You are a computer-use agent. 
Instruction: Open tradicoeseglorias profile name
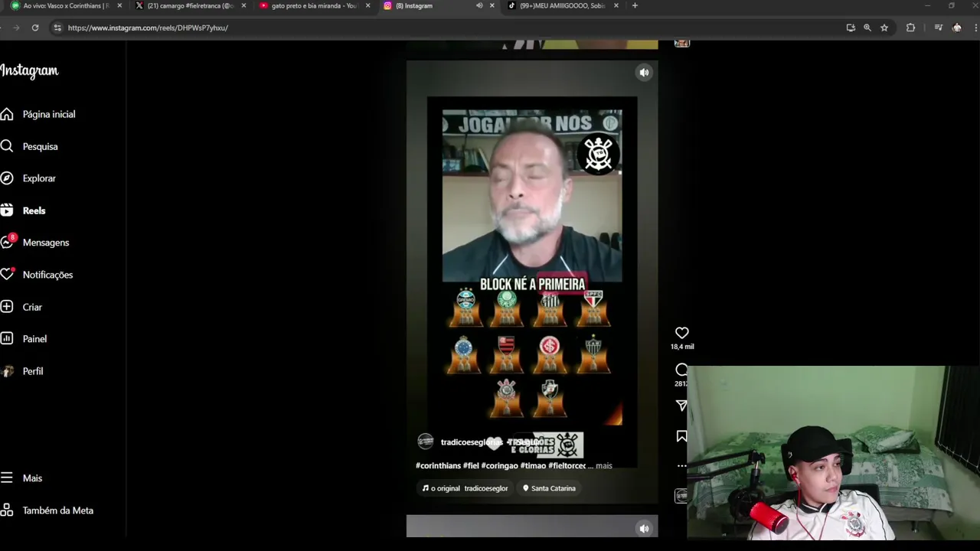(x=471, y=442)
